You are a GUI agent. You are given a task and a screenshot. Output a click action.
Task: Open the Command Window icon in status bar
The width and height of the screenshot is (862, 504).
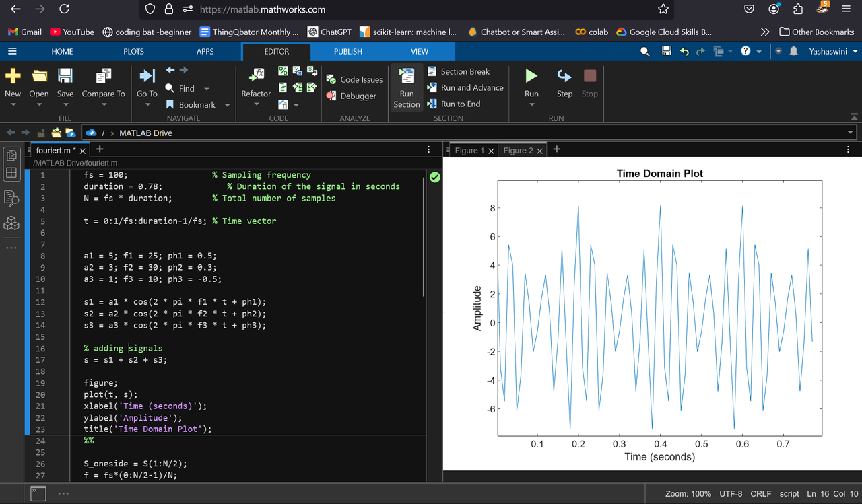pyautogui.click(x=38, y=493)
